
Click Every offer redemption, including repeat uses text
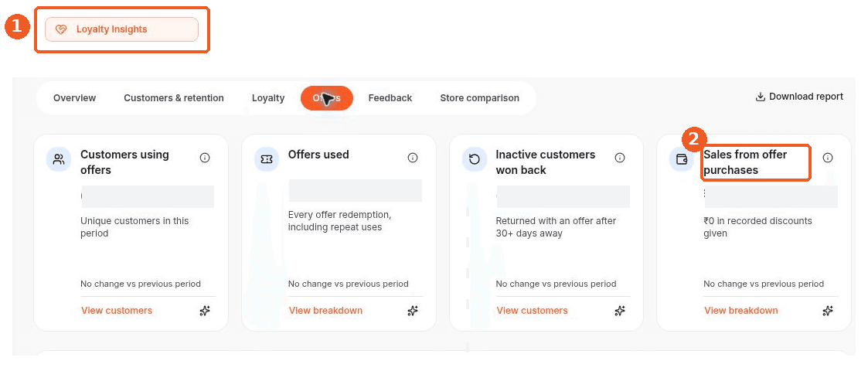click(x=339, y=221)
